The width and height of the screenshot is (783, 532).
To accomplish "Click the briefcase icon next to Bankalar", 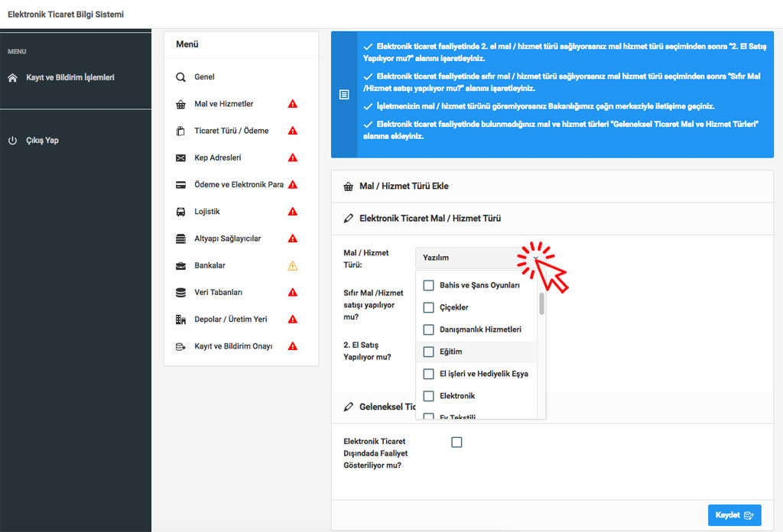I will [180, 266].
